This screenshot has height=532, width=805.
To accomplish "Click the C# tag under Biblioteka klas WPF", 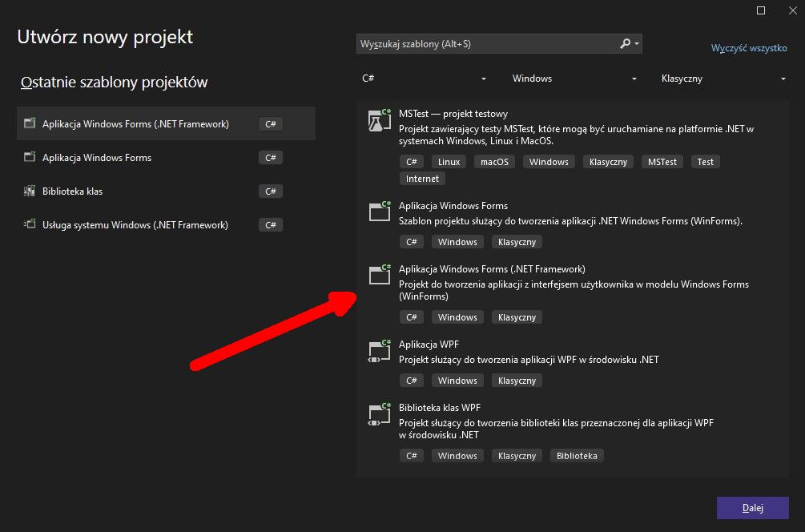I will (x=412, y=456).
